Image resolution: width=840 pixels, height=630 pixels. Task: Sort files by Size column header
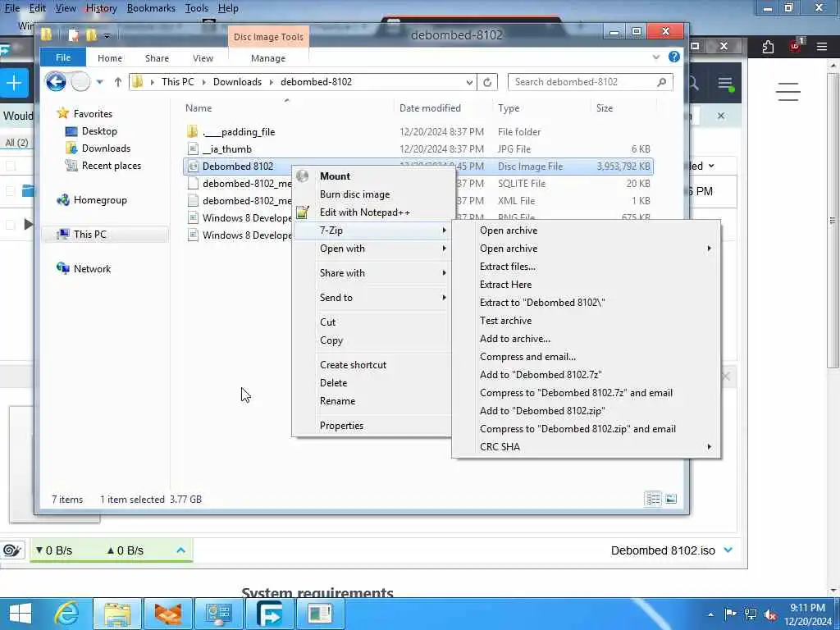tap(605, 108)
